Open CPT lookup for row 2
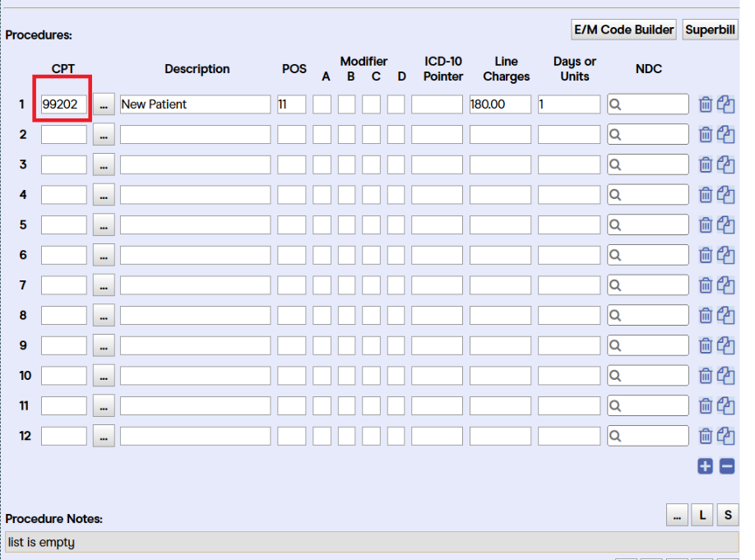Viewport: 755px width, 560px height. click(104, 135)
